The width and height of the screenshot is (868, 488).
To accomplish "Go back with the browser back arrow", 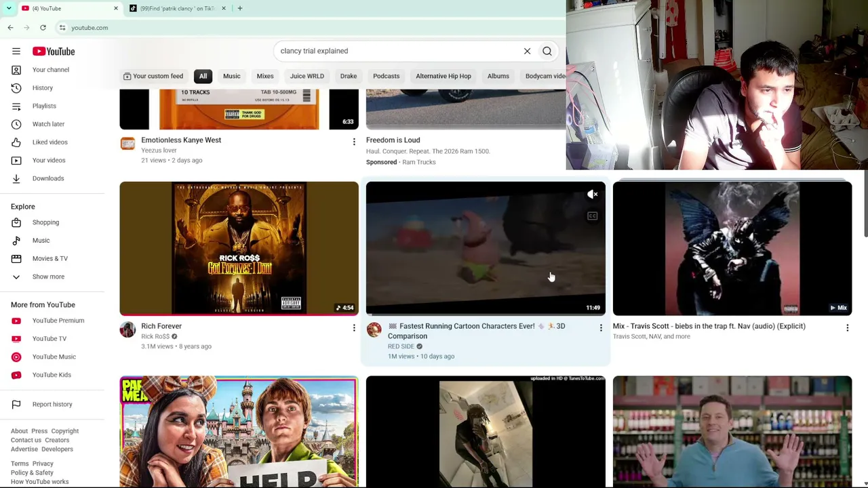I will coord(10,28).
